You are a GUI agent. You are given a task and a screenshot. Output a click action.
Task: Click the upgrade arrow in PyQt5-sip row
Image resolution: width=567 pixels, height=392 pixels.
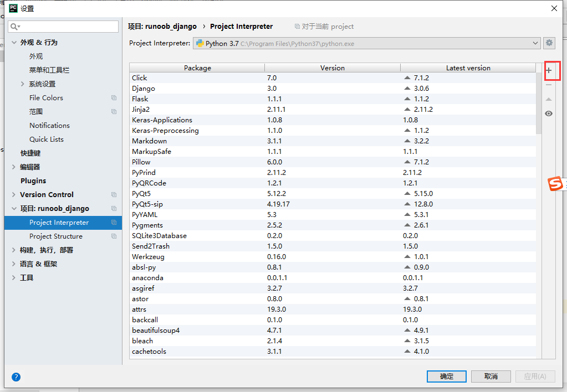pos(407,204)
